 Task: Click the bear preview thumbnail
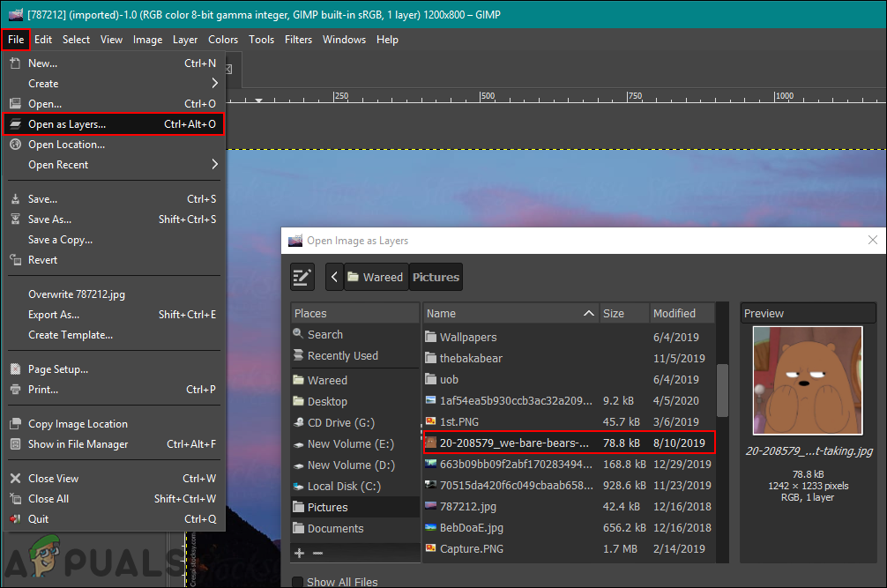pyautogui.click(x=807, y=381)
